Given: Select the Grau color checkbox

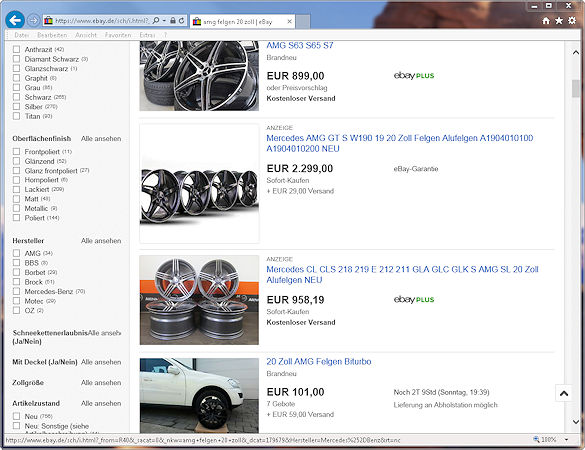Looking at the screenshot, I should click(x=16, y=87).
